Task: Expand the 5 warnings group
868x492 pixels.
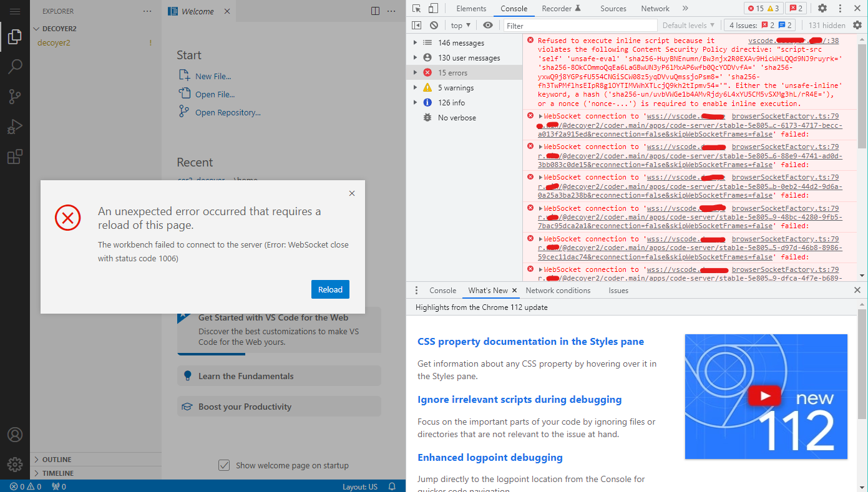Action: pyautogui.click(x=416, y=88)
